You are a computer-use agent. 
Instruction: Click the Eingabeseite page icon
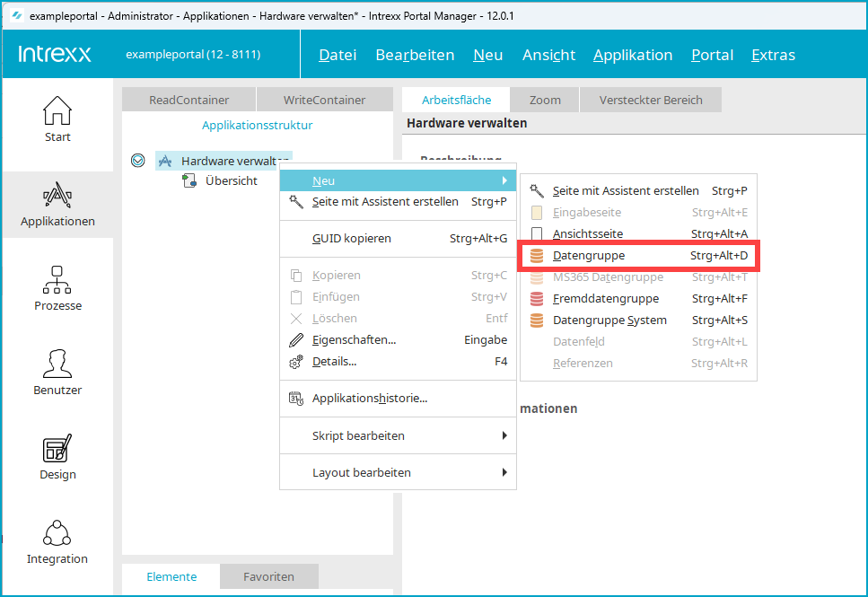pos(537,212)
